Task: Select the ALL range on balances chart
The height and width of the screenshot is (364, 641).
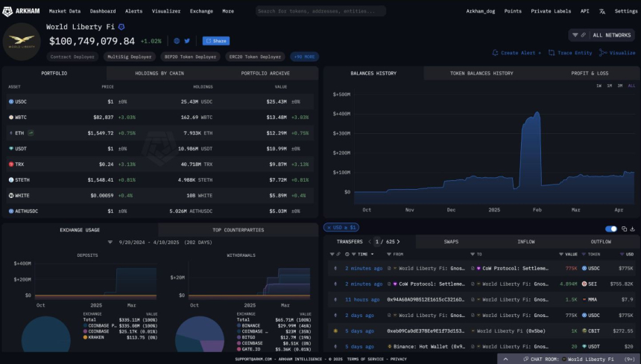Action: point(631,86)
